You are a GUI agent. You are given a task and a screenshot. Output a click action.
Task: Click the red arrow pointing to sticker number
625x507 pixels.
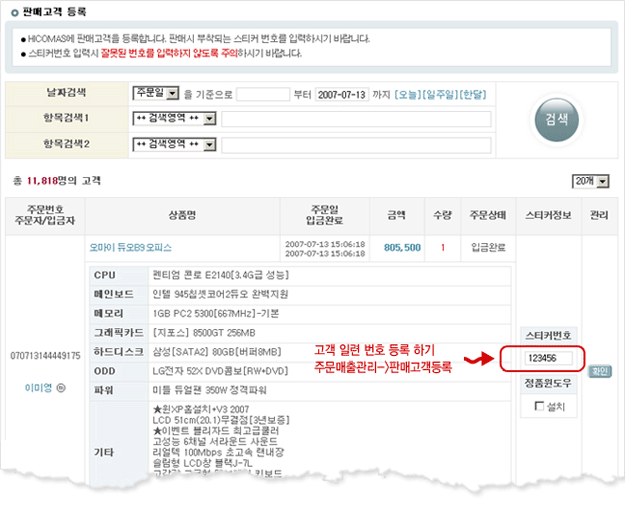pyautogui.click(x=484, y=358)
